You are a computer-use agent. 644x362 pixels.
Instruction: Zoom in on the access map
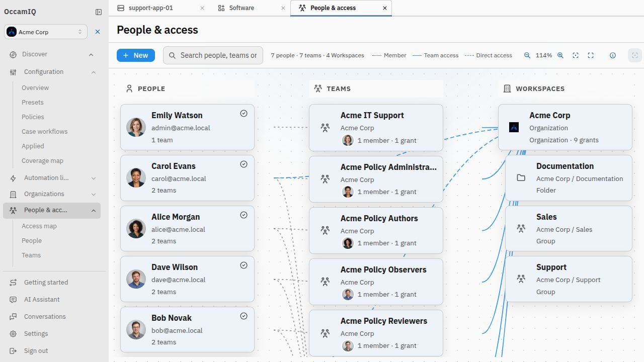(x=560, y=55)
